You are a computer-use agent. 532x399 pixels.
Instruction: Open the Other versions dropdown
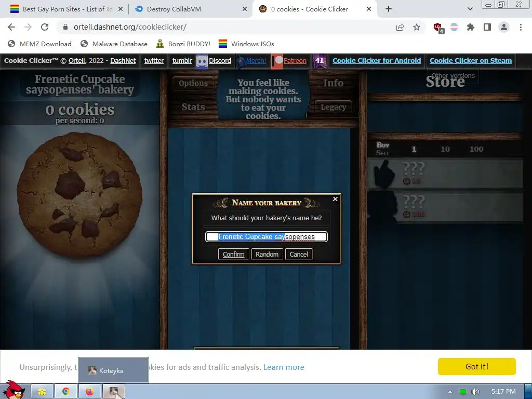pos(453,76)
